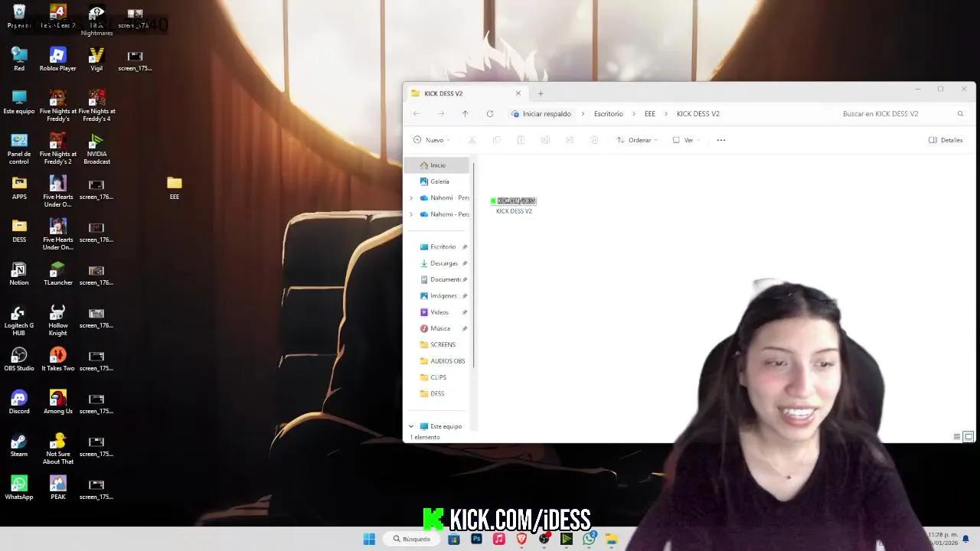Select the Panel de control icon
Image resolution: width=980 pixels, height=551 pixels.
(x=19, y=149)
